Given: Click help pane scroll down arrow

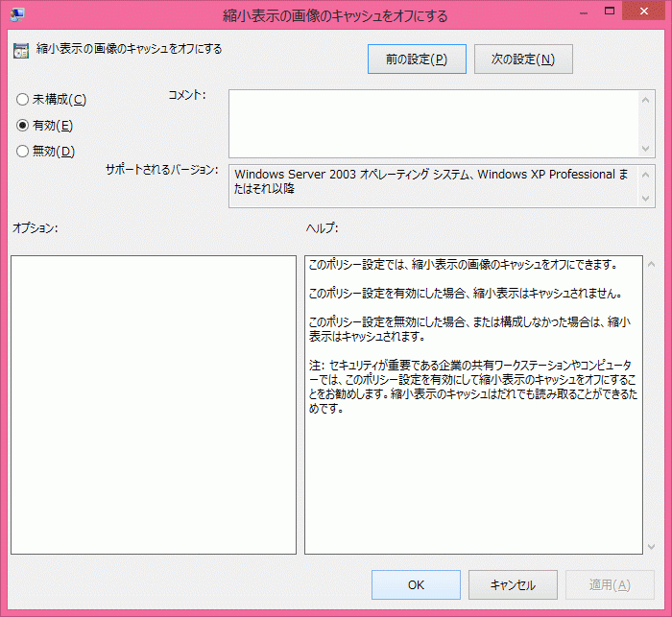Looking at the screenshot, I should [x=652, y=547].
